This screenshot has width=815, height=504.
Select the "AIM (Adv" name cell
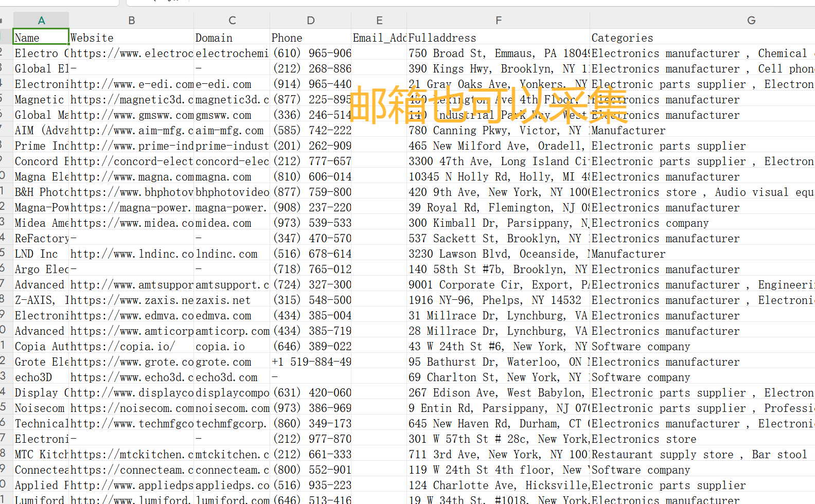coord(41,130)
